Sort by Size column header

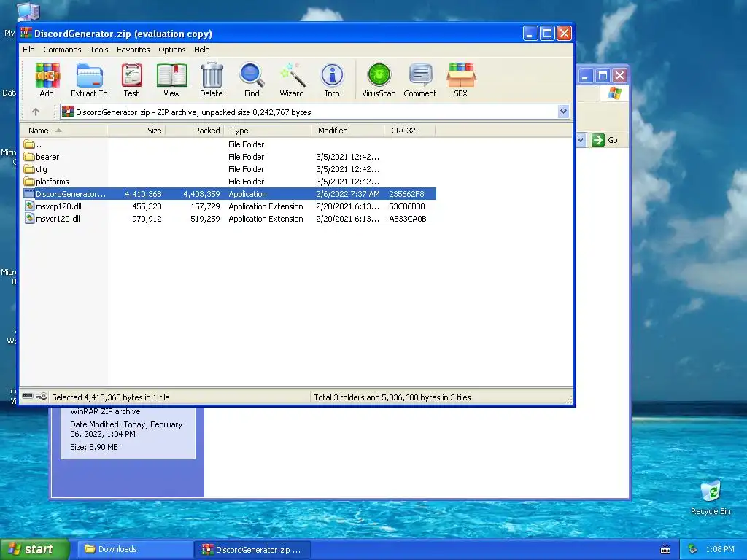point(136,131)
